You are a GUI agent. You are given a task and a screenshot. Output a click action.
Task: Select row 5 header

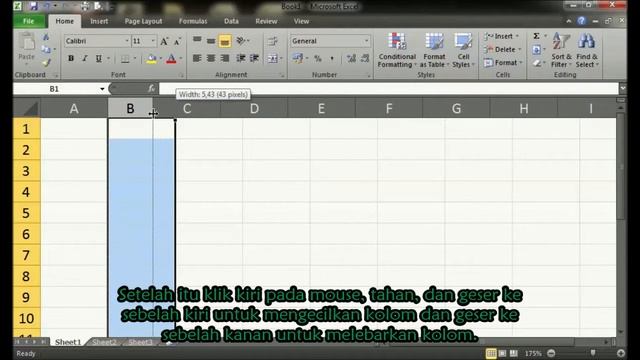click(26, 213)
